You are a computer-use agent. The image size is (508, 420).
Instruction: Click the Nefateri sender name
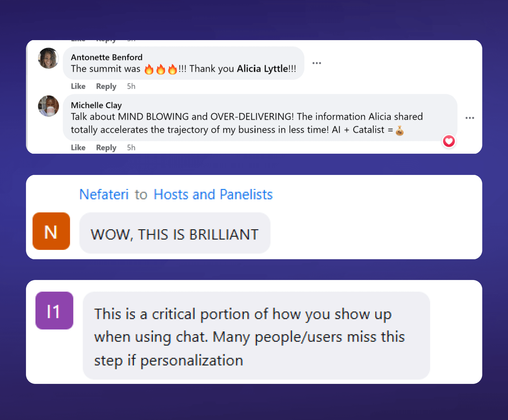pos(104,194)
